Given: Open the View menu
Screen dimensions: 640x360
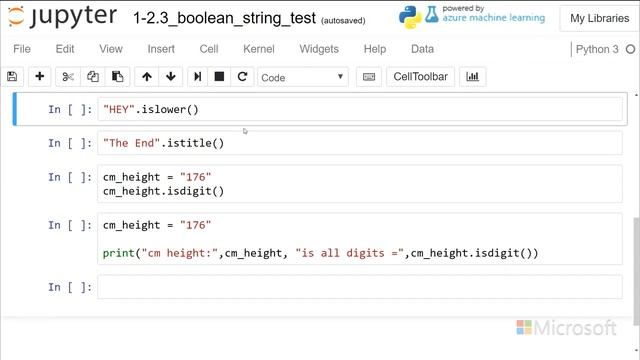Looking at the screenshot, I should (x=111, y=49).
